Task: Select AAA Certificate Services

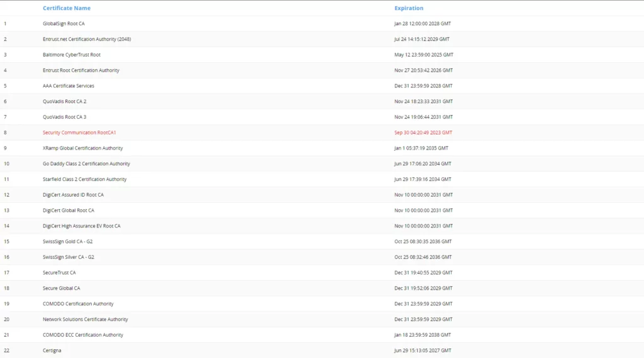Action: pyautogui.click(x=68, y=86)
